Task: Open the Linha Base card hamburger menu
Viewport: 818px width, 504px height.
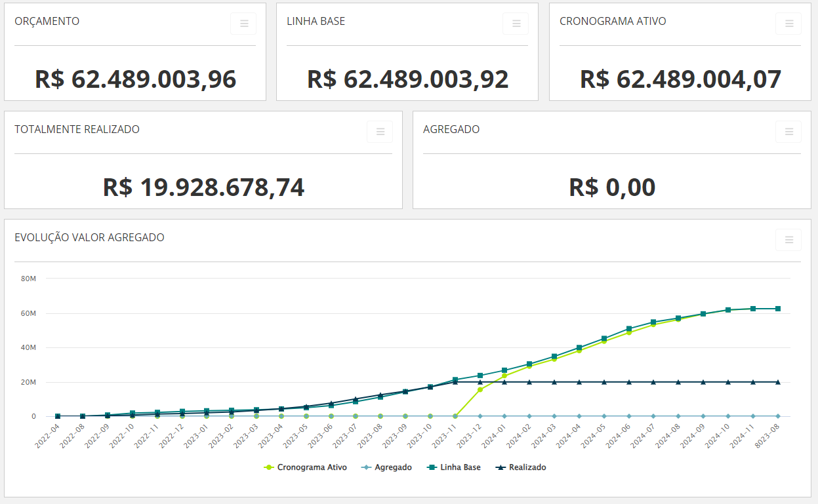Action: coord(516,24)
